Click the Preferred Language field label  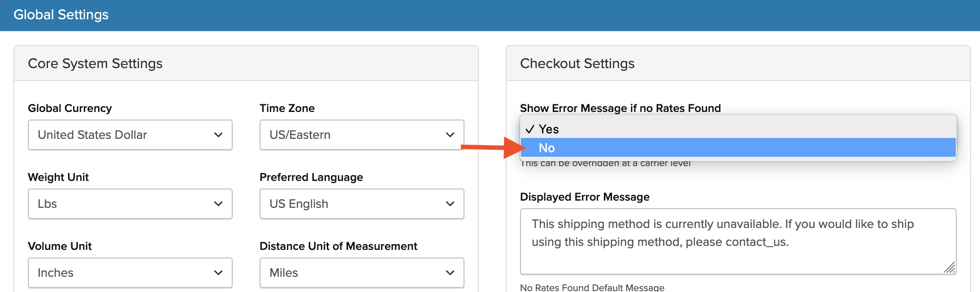pyautogui.click(x=311, y=177)
